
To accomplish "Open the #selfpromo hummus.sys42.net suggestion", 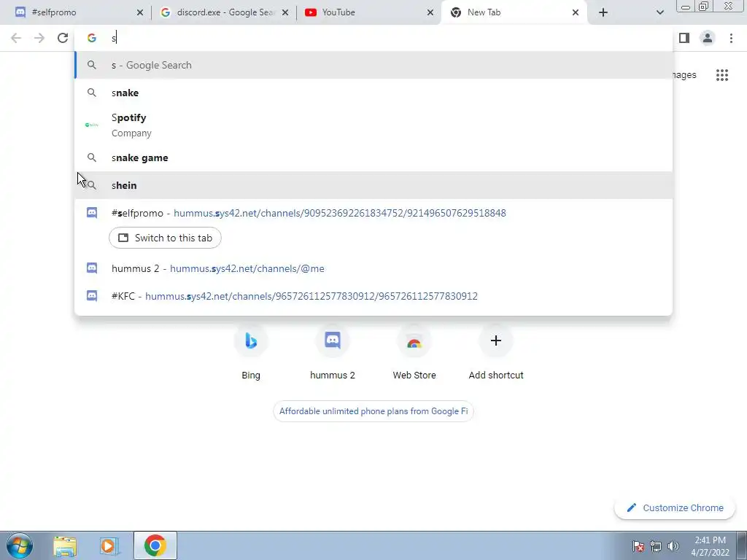I will [x=373, y=213].
